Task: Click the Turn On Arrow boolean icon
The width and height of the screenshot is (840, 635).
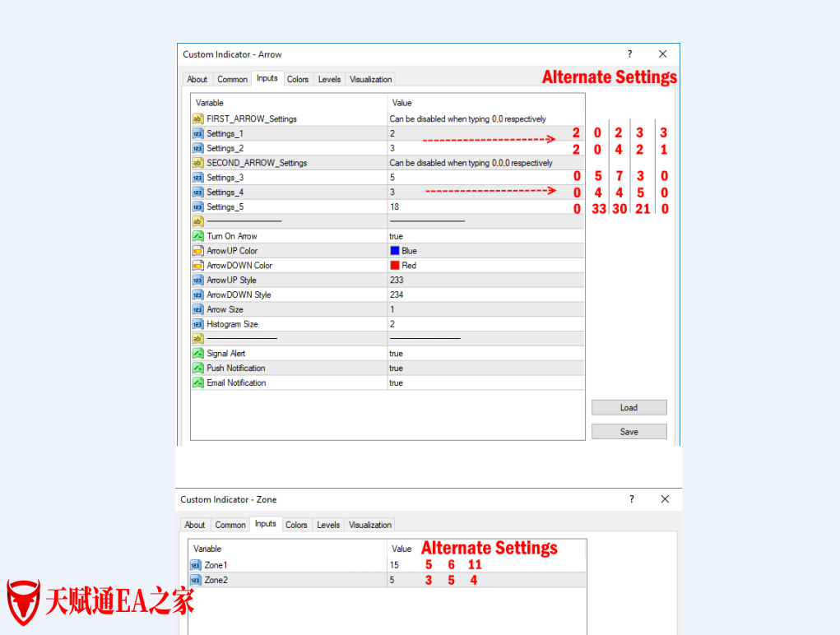Action: [x=197, y=236]
